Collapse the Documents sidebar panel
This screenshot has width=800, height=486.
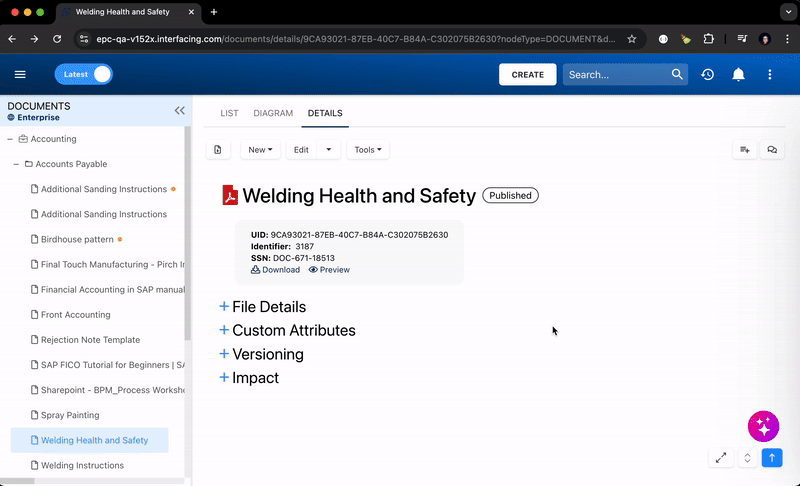click(x=179, y=111)
